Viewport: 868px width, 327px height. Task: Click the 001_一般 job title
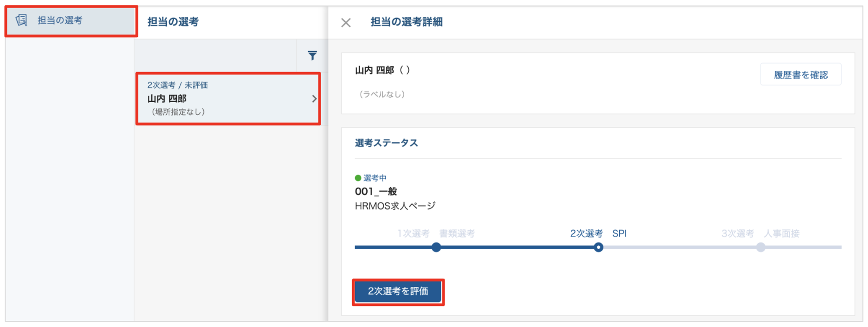point(376,191)
